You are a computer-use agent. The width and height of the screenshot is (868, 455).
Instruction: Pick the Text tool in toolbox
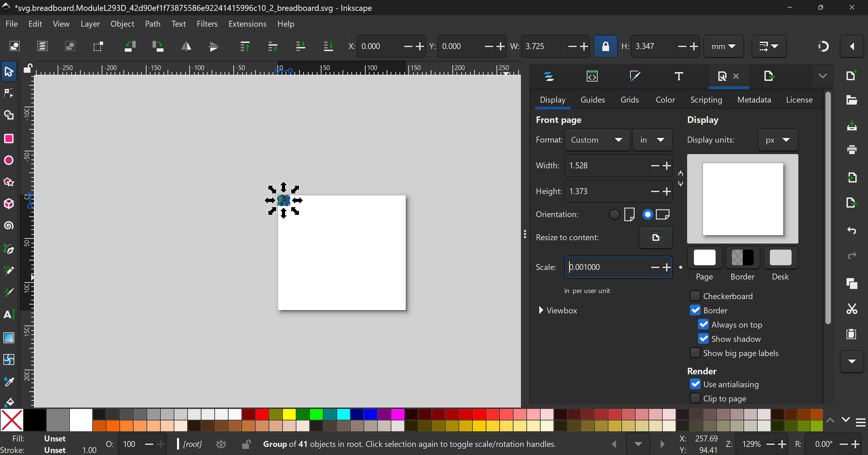9,314
